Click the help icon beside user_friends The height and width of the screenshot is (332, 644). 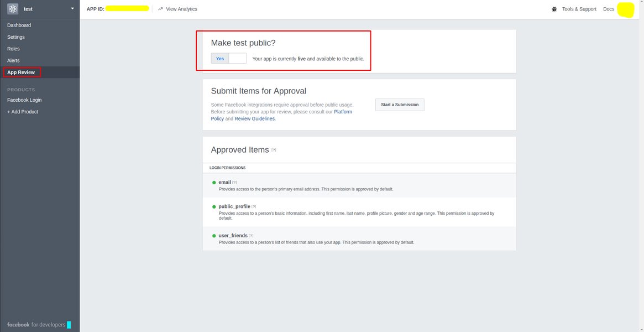coord(250,235)
